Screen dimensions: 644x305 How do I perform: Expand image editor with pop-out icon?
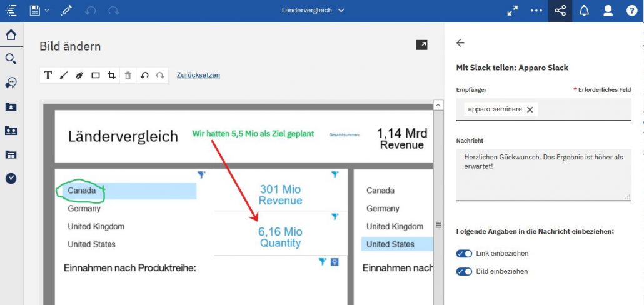click(422, 44)
